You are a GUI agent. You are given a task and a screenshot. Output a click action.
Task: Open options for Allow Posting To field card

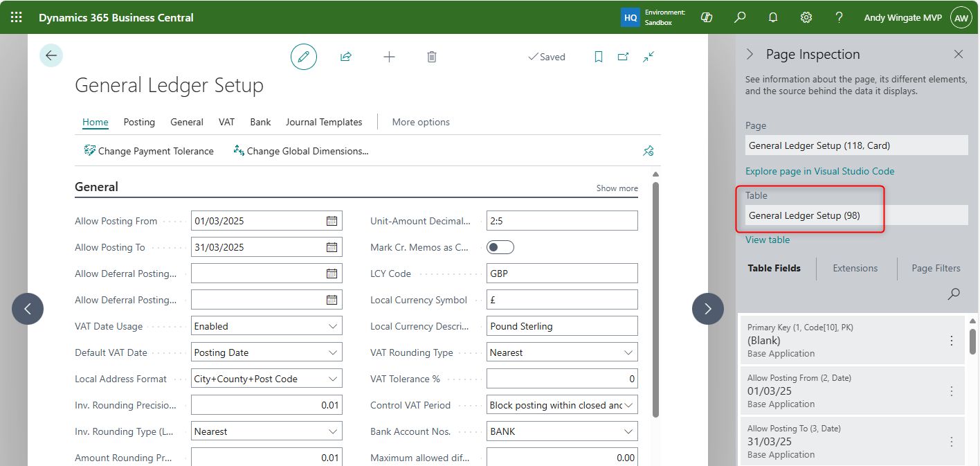[x=952, y=442]
